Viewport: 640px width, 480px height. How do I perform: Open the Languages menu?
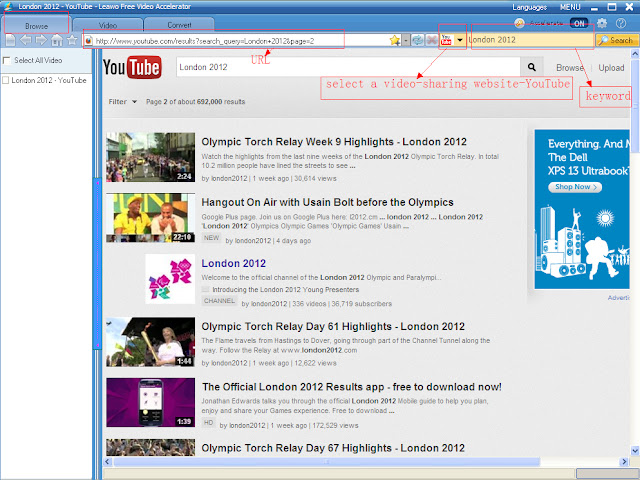tap(529, 7)
